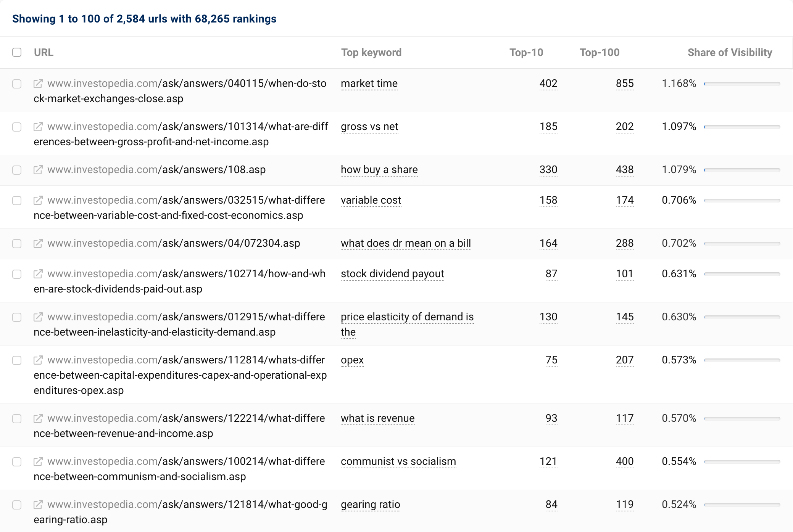Open the gearing ratio keyword link
The height and width of the screenshot is (532, 793).
click(x=370, y=505)
